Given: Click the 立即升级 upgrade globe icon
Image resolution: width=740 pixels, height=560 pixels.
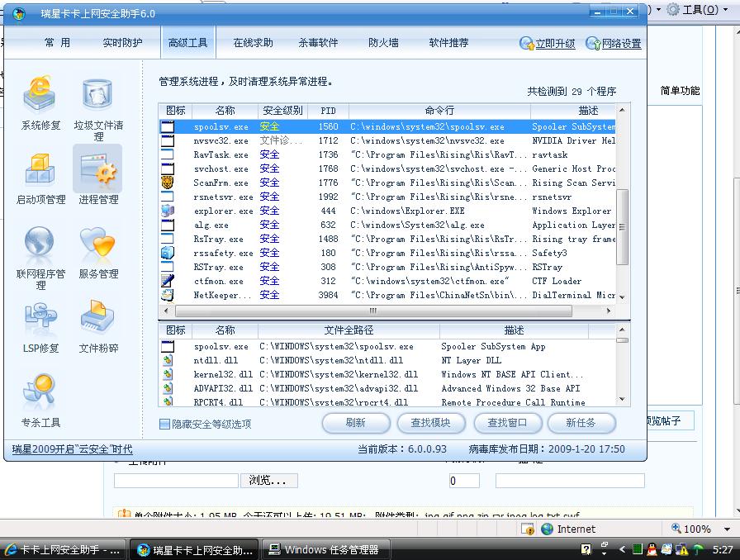Looking at the screenshot, I should pos(526,44).
